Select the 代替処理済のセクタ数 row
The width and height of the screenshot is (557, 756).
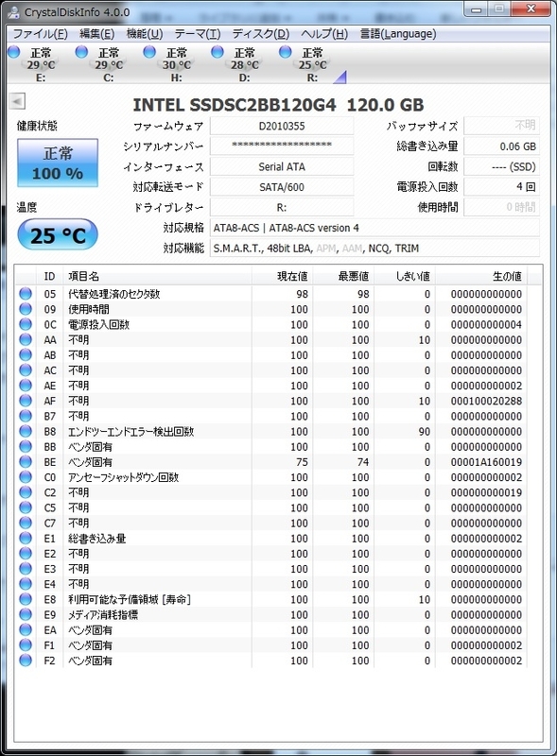click(x=271, y=294)
